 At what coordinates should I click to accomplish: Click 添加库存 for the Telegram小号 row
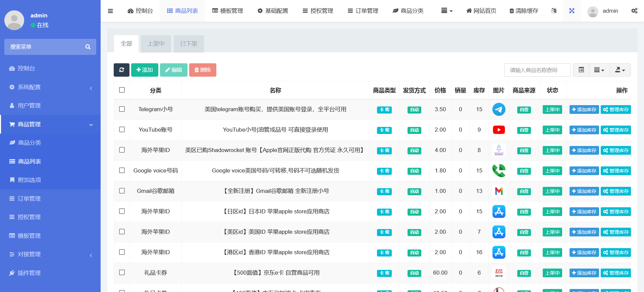click(x=584, y=109)
